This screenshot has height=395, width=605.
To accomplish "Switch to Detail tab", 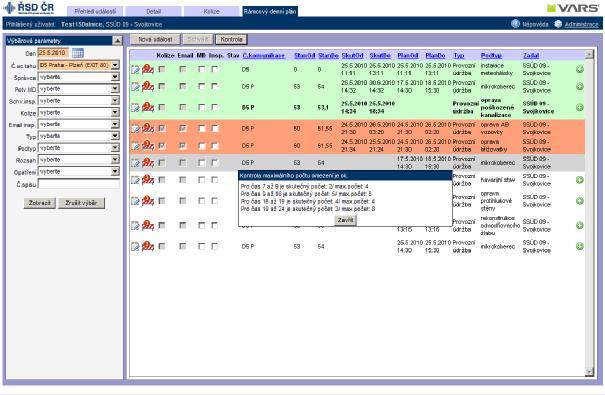I will [153, 12].
